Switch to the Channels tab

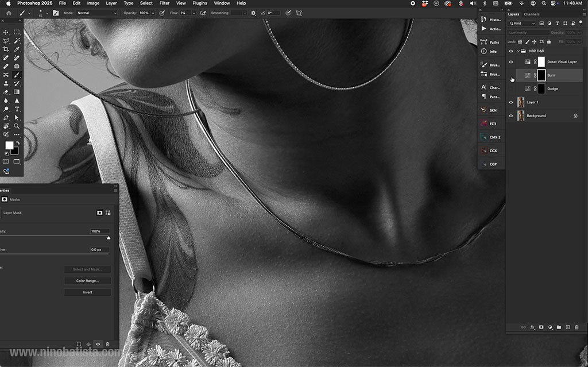pos(532,14)
